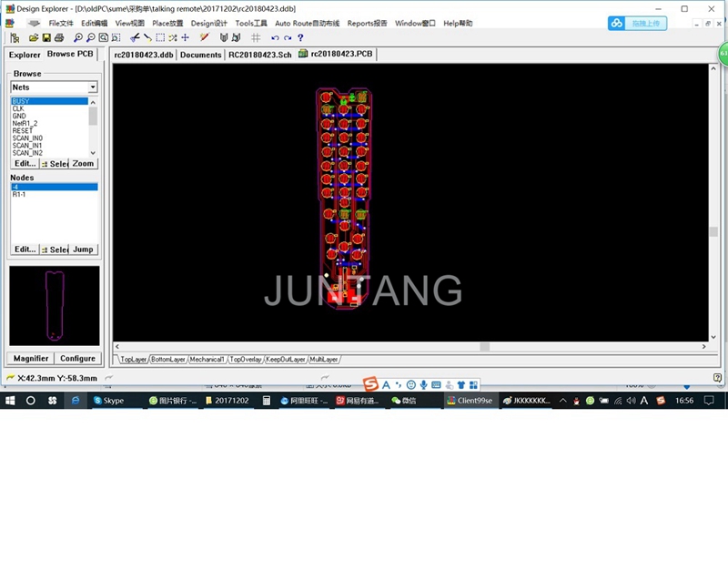728x581 pixels.
Task: Deselect all using the crossed arrows icon
Action: point(173,37)
